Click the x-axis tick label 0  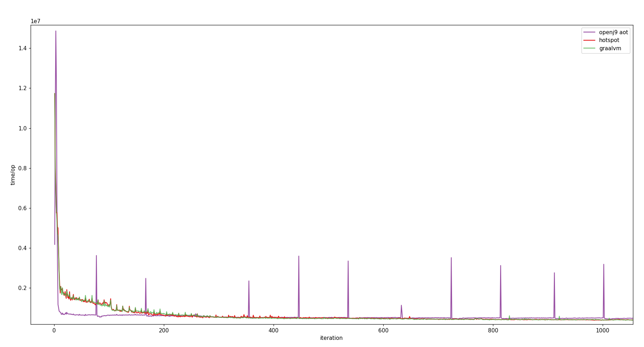54,330
